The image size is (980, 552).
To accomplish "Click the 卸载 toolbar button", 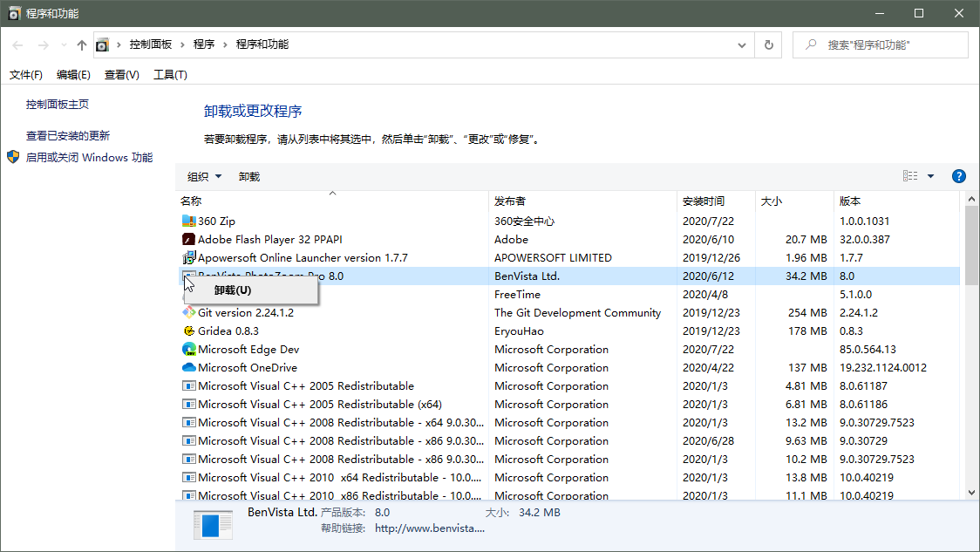I will pyautogui.click(x=248, y=177).
